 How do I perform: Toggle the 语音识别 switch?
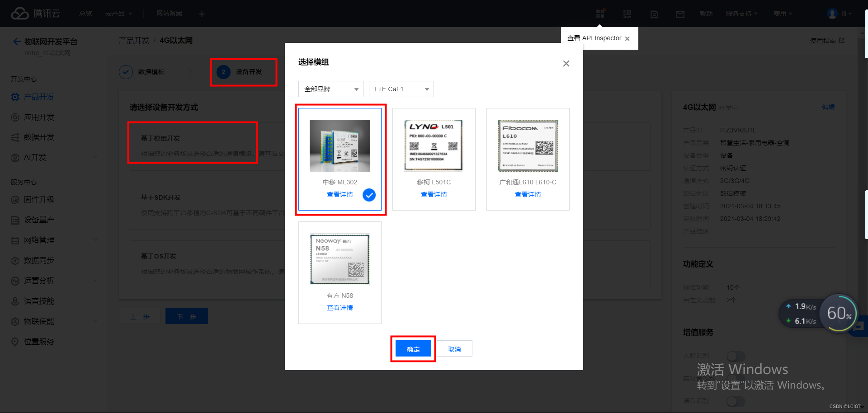tap(736, 401)
